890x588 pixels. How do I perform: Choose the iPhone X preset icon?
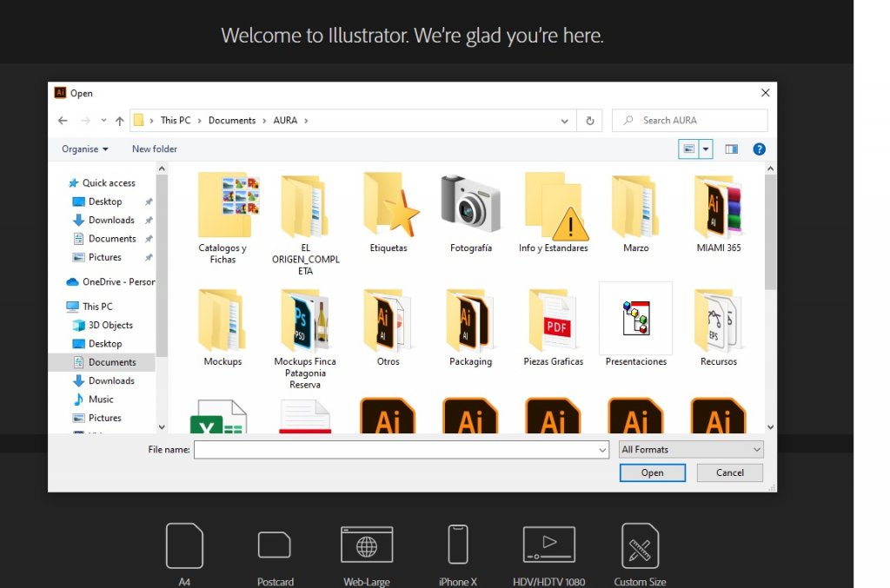pyautogui.click(x=457, y=545)
